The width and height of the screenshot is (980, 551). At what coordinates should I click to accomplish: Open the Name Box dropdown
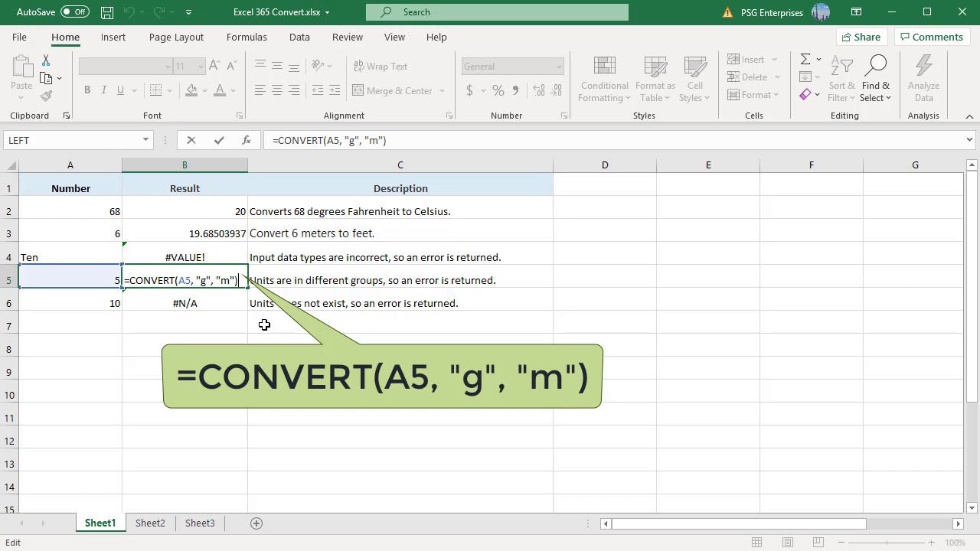tap(145, 140)
